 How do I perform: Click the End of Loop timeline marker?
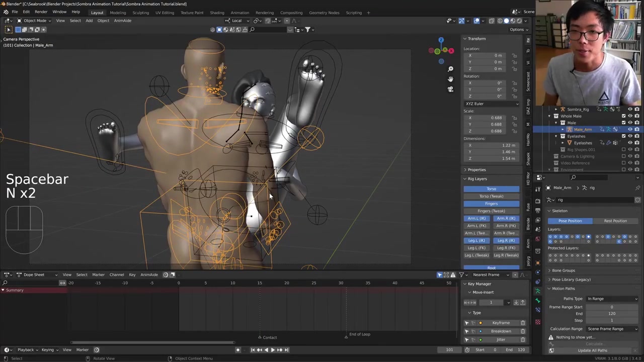(346, 336)
